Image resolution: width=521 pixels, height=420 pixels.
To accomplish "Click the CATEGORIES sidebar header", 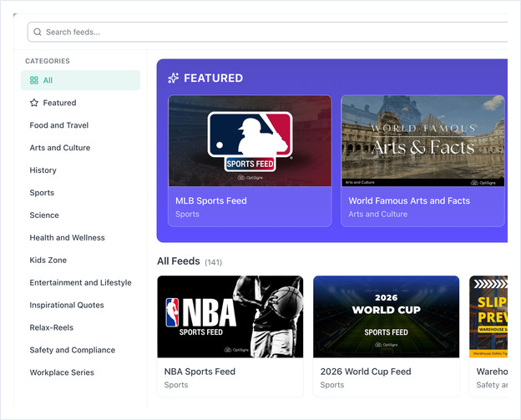I will pos(48,61).
